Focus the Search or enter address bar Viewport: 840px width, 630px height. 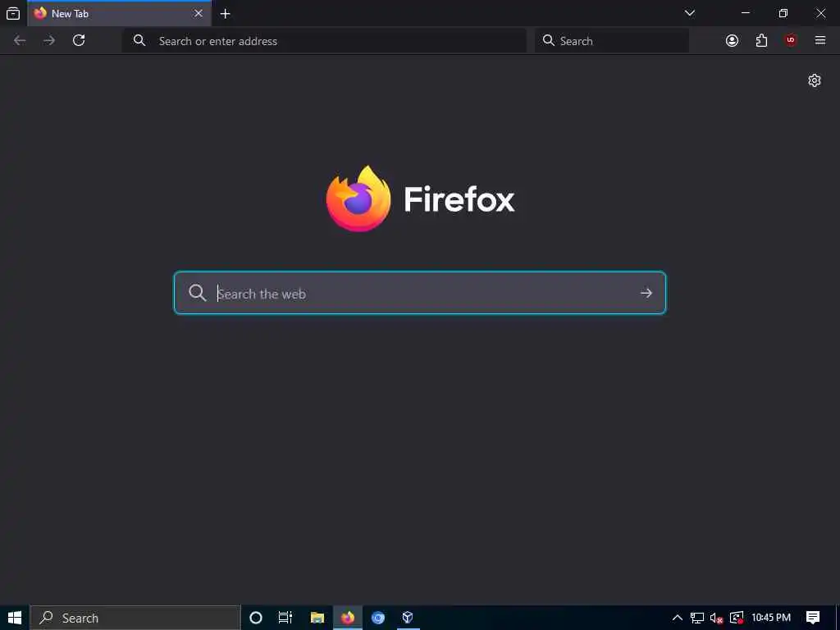(x=324, y=41)
